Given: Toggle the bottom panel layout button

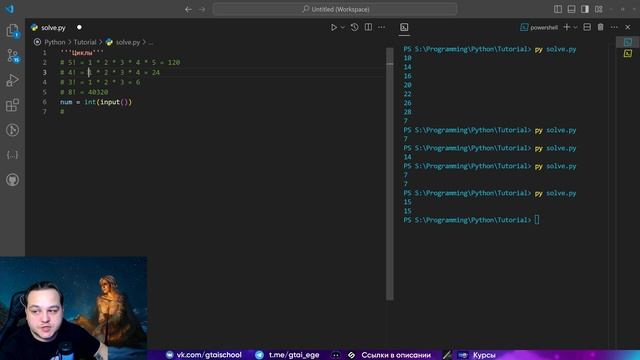Looking at the screenshot, I should pyautogui.click(x=571, y=9).
